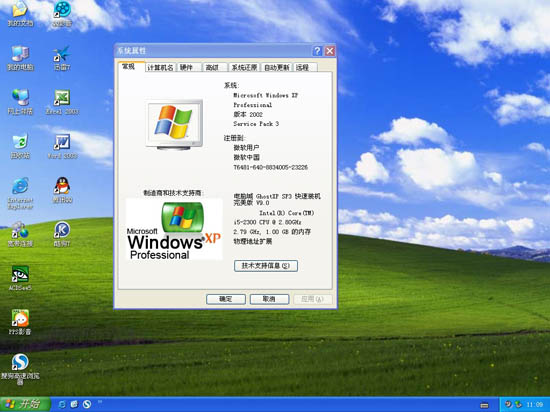Click the second system tray icon before the clock

click(518, 405)
